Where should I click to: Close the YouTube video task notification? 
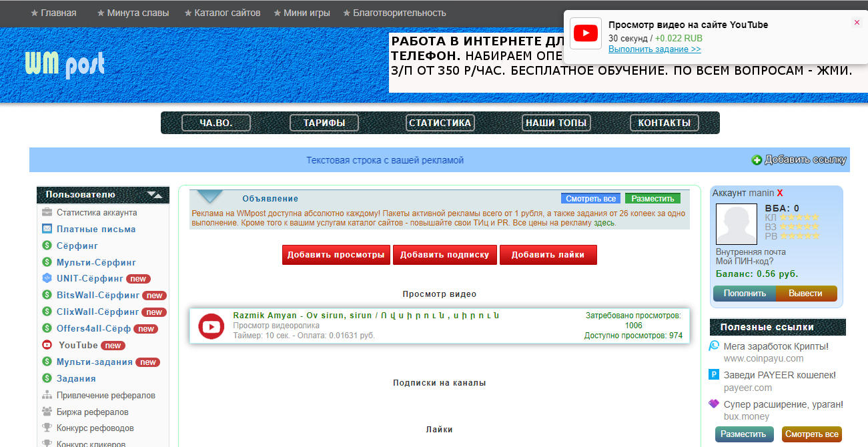tap(857, 23)
